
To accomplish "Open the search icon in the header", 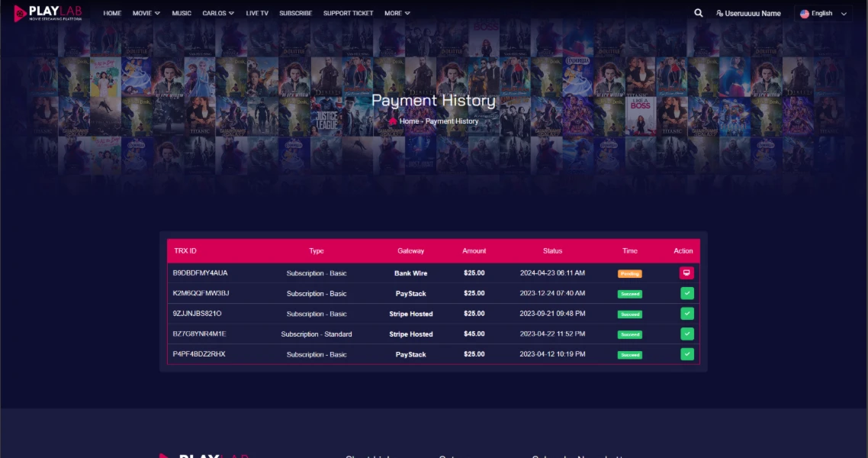I will (x=699, y=13).
